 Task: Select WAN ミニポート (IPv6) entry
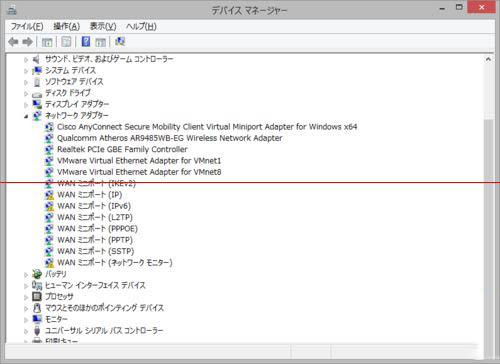[x=94, y=206]
